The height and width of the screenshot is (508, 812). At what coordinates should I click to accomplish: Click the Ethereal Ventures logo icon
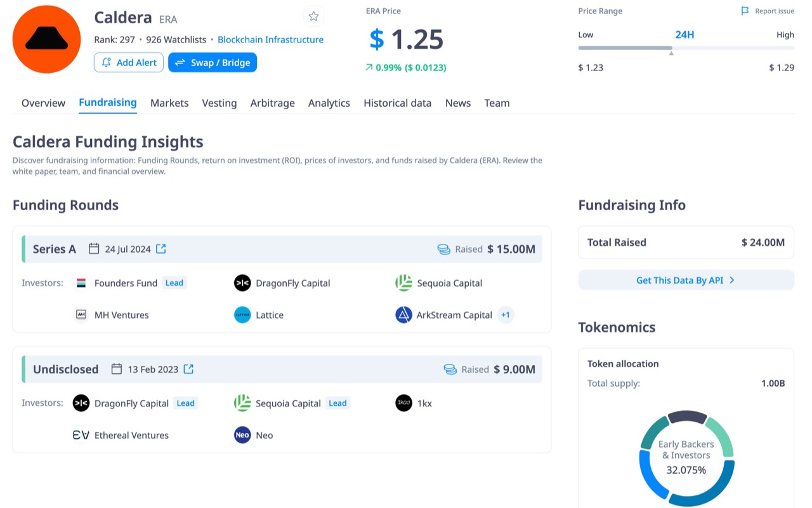[x=81, y=435]
